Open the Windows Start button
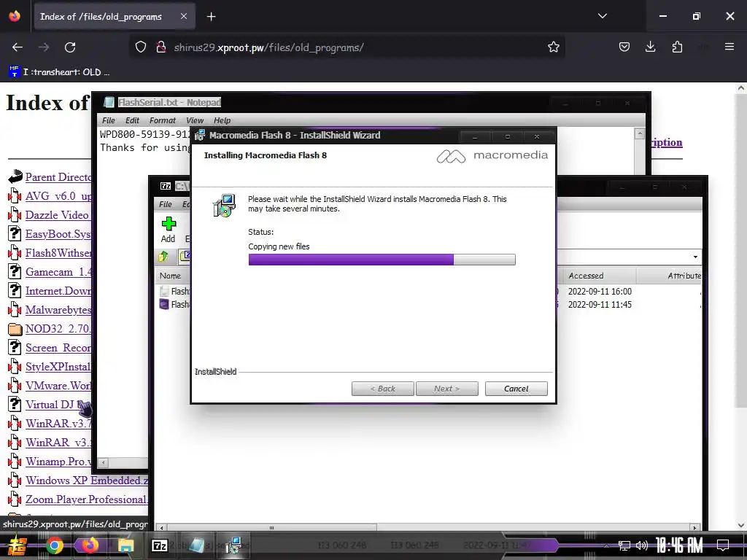 (x=17, y=545)
